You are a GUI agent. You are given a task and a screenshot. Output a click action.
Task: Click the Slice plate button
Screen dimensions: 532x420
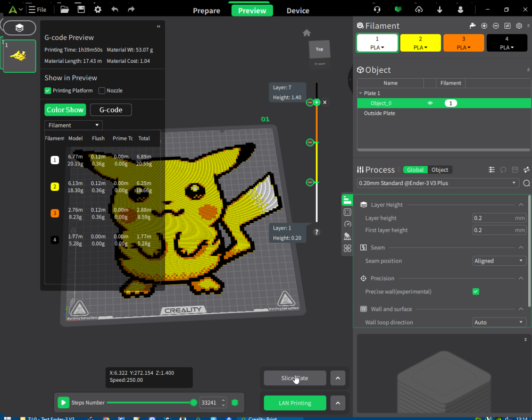295,378
